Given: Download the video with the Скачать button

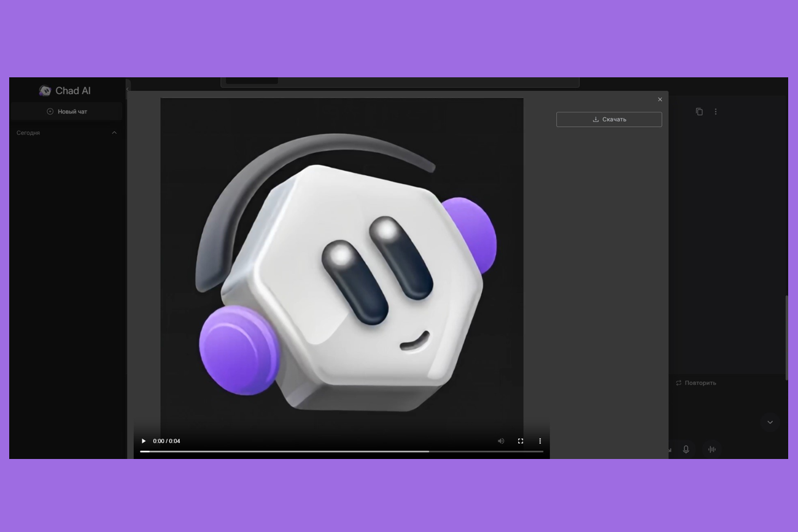Looking at the screenshot, I should point(609,120).
